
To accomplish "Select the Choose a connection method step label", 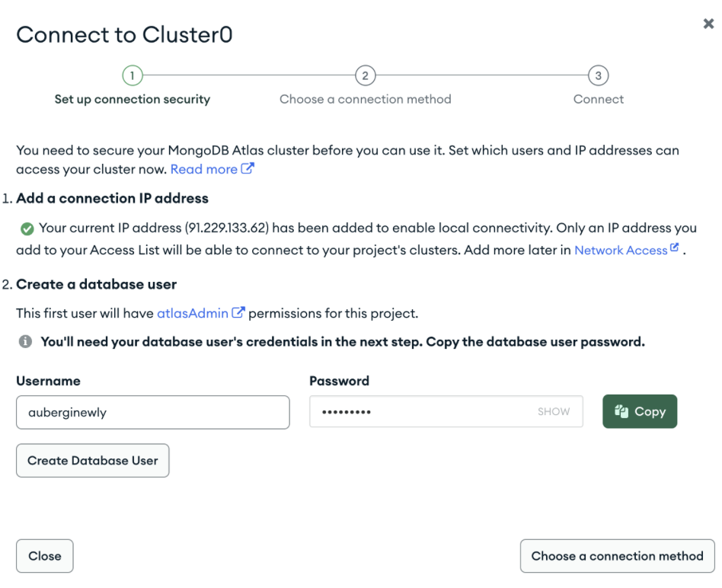I will coord(365,99).
